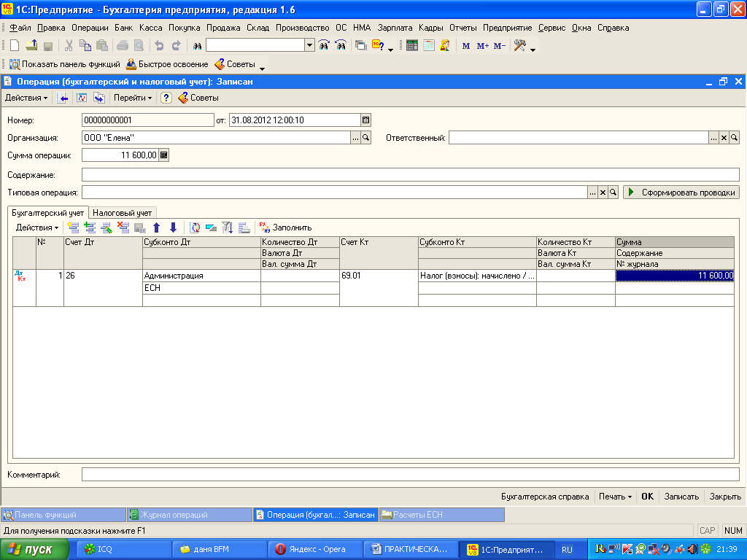Open the Зарплата menu

(395, 28)
